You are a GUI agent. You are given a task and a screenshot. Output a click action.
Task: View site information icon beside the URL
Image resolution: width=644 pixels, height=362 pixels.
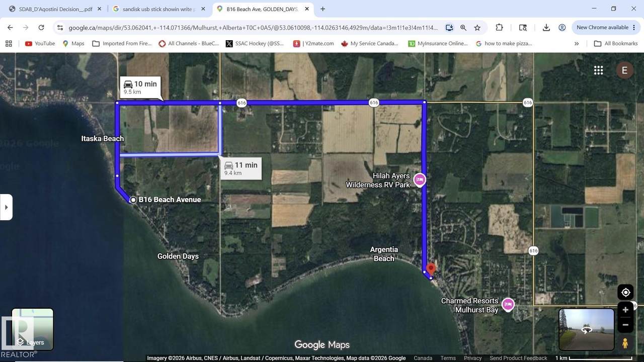[x=60, y=28]
